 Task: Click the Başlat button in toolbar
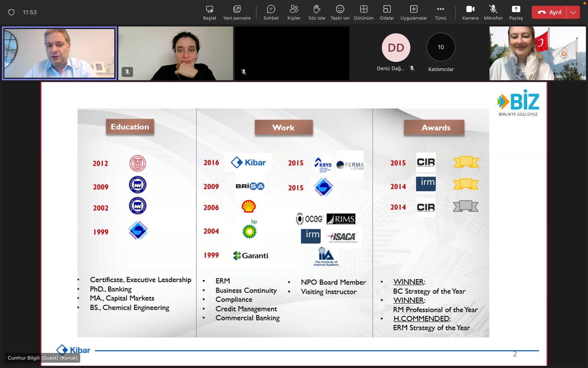[209, 13]
